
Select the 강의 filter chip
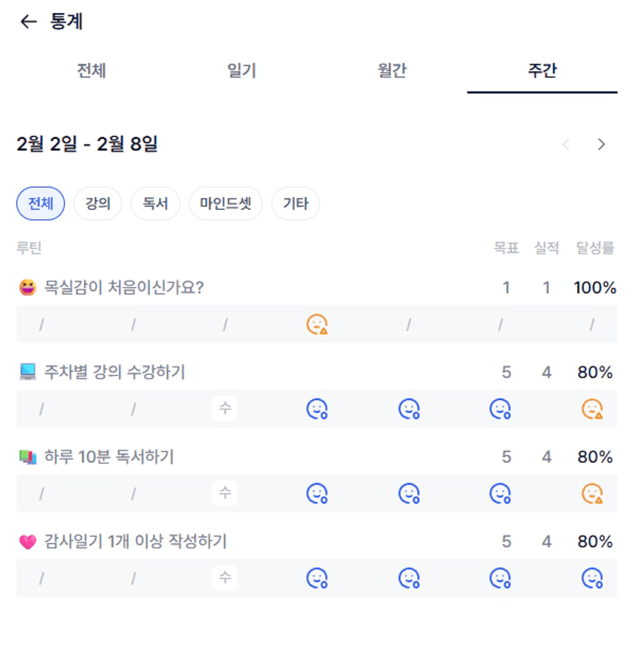point(98,204)
